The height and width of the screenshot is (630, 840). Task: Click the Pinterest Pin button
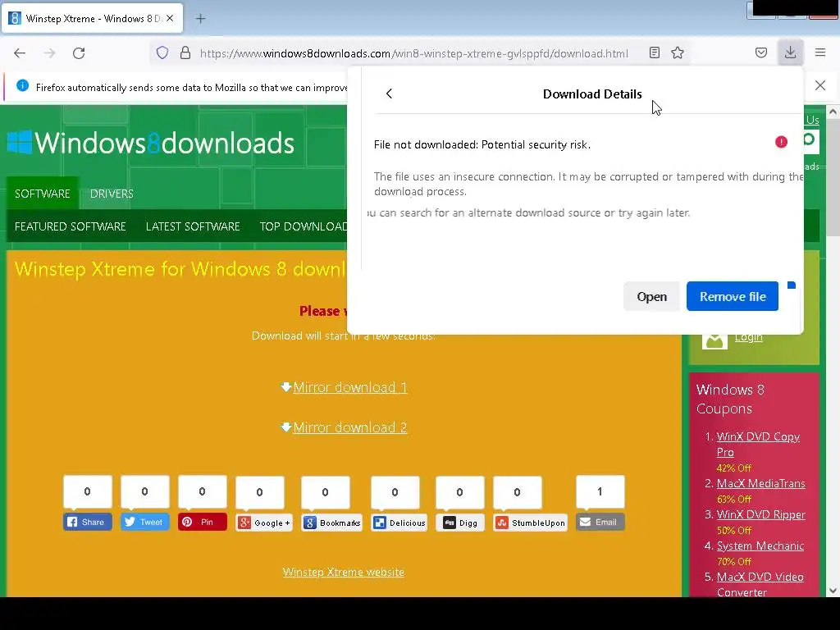pyautogui.click(x=202, y=522)
